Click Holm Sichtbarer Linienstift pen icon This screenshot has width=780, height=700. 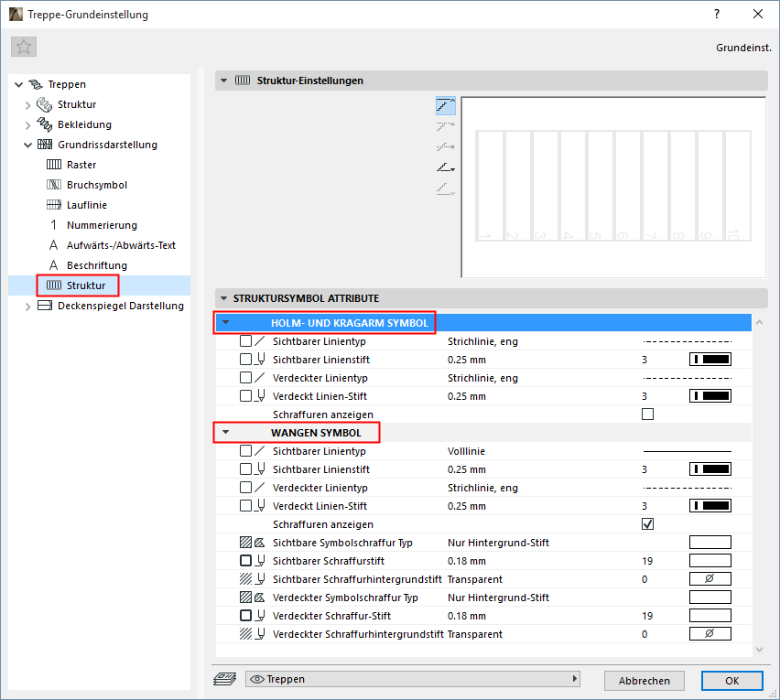click(x=261, y=360)
